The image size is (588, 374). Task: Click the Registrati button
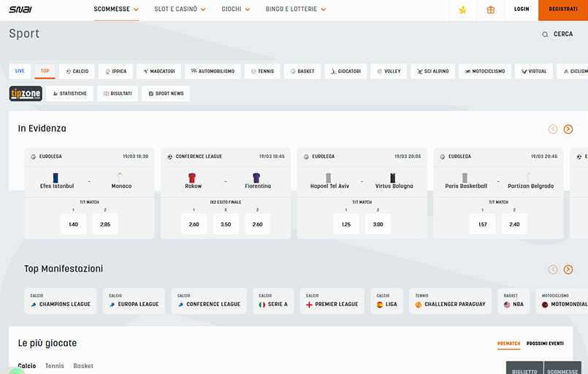point(562,9)
